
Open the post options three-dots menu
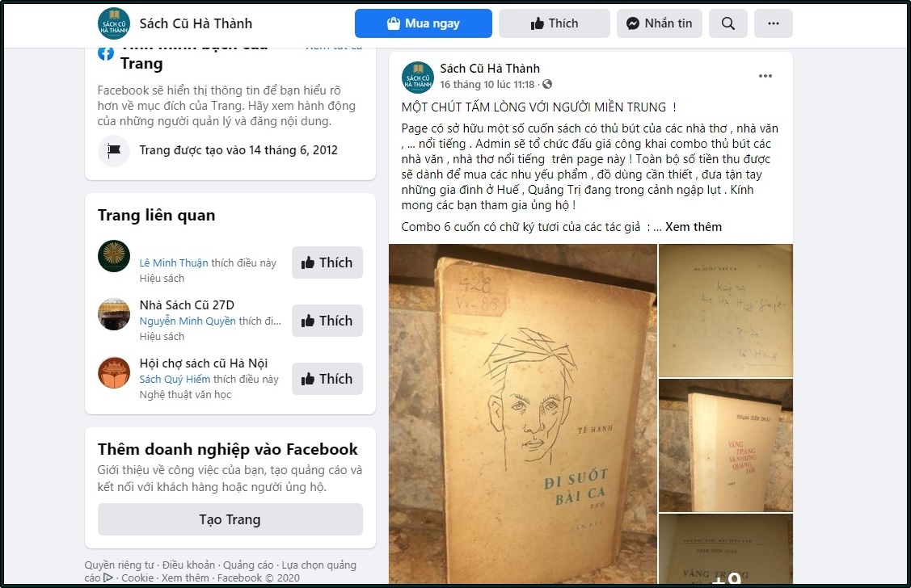coord(765,76)
